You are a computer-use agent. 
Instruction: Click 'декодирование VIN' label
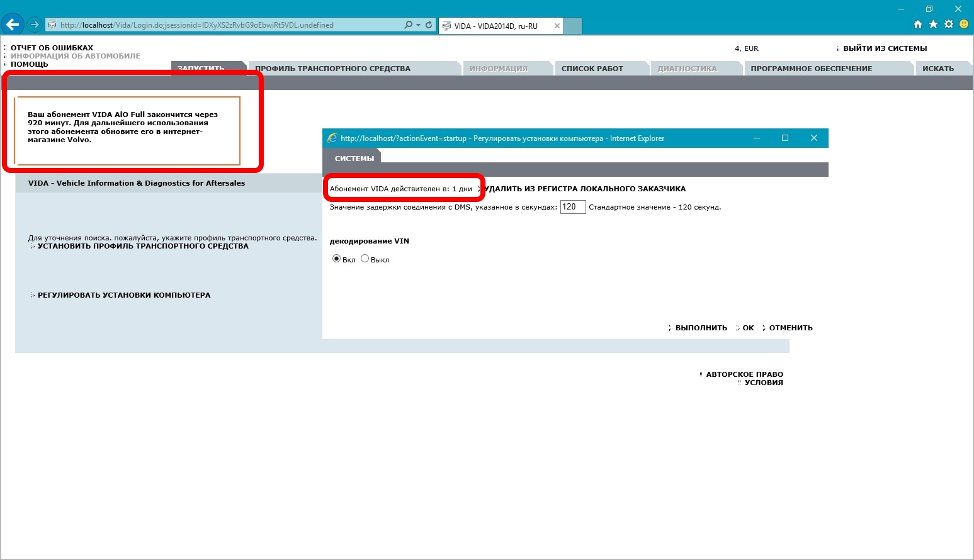[370, 241]
